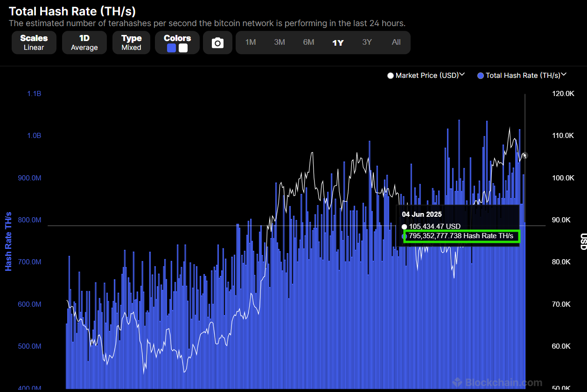This screenshot has width=587, height=392.
Task: Click the 70.0K right axis label
Action: coord(561,304)
